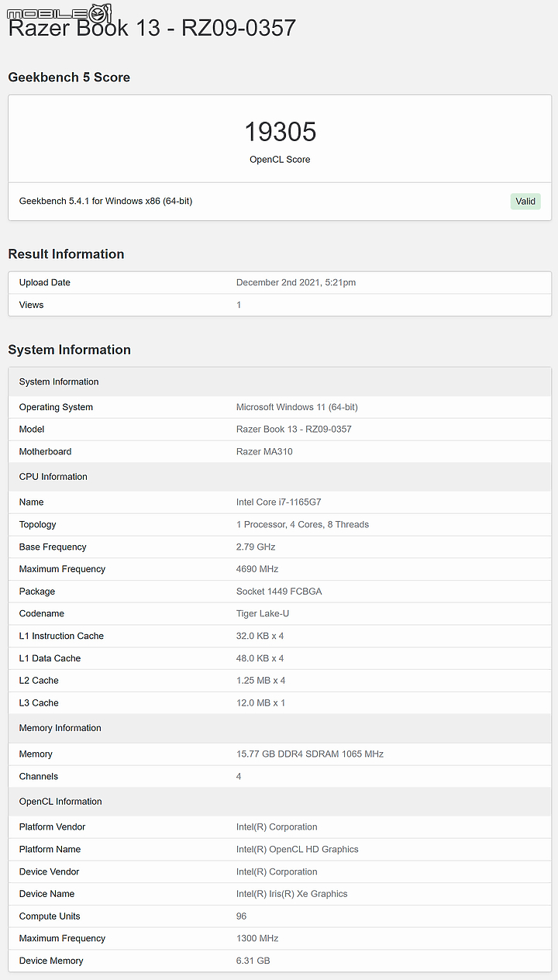Click the L1 Instruction Cache row label
558x980 pixels.
click(x=61, y=636)
